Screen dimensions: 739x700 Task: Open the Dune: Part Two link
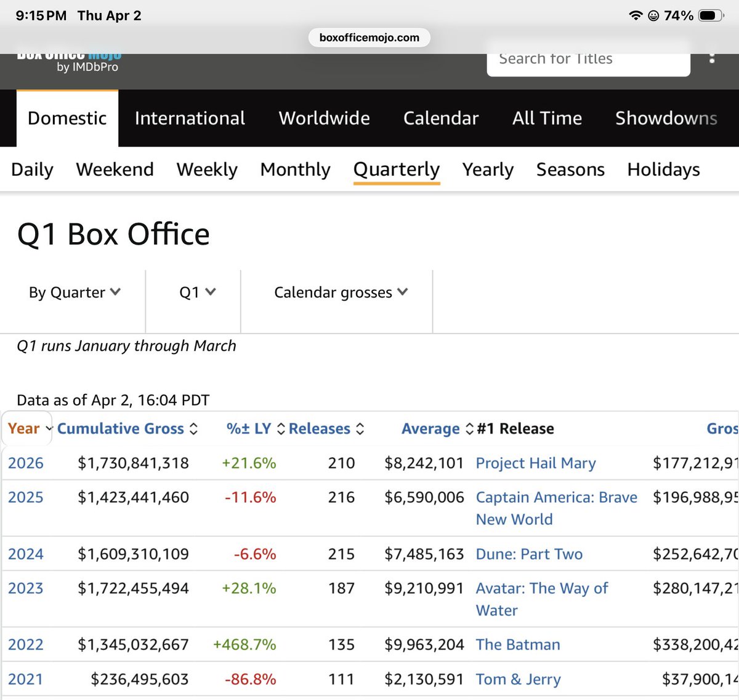pyautogui.click(x=529, y=554)
